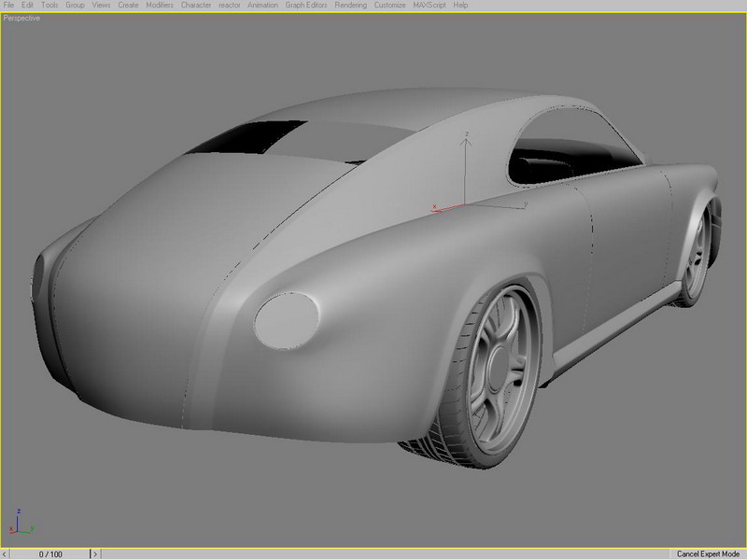The width and height of the screenshot is (747, 560).
Task: Open the Help menu
Action: pos(460,5)
